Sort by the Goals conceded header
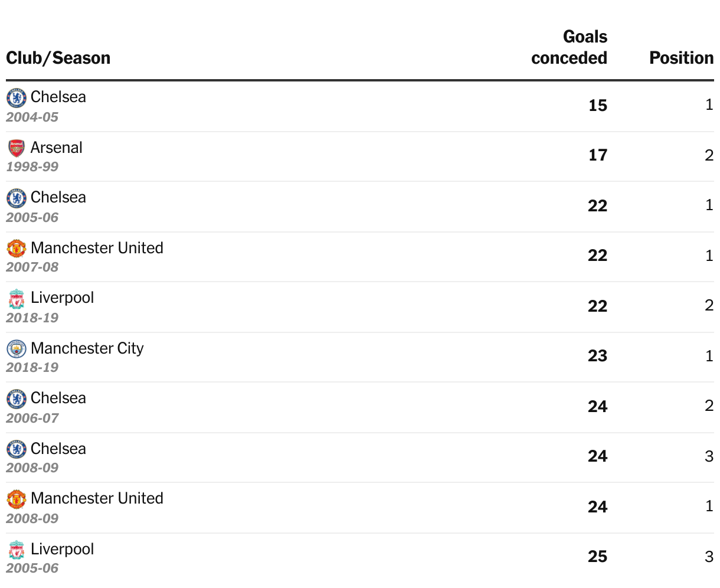 (x=569, y=47)
